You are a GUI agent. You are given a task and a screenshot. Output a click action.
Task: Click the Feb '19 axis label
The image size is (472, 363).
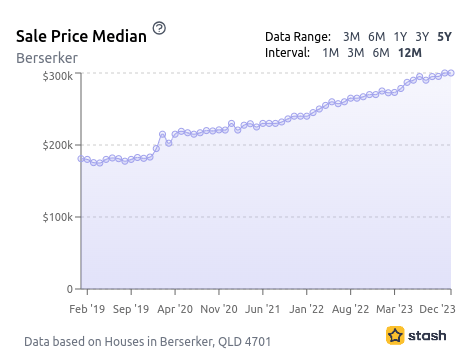point(87,309)
